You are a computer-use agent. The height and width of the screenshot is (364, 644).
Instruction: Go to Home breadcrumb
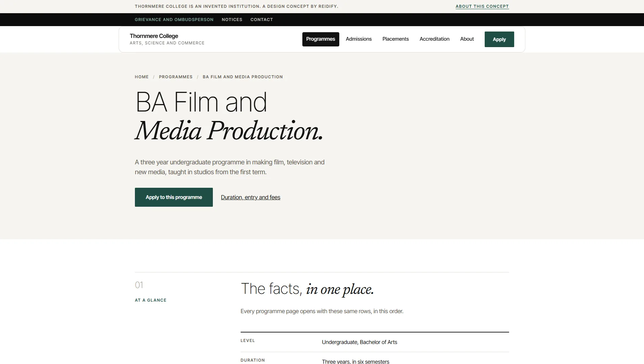pos(142,77)
